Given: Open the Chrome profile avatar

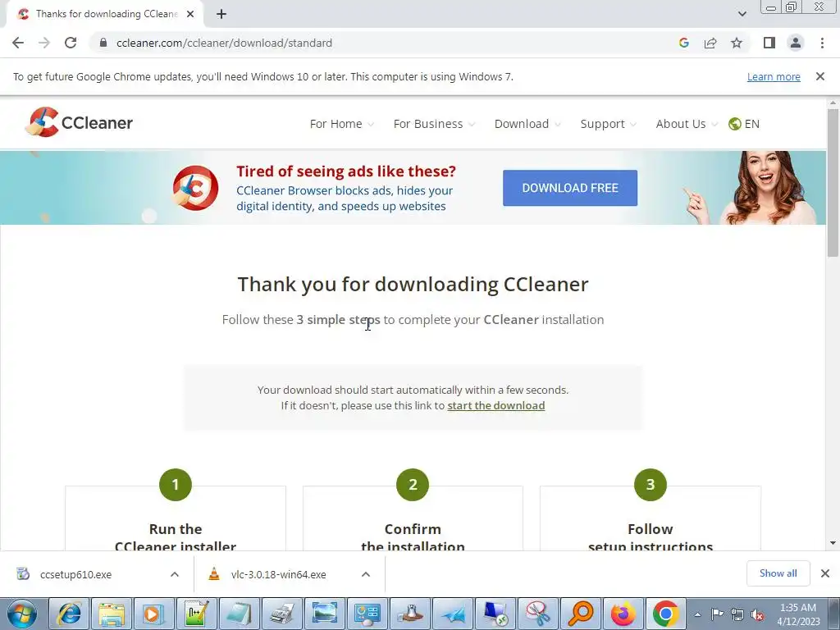Looking at the screenshot, I should (x=796, y=43).
